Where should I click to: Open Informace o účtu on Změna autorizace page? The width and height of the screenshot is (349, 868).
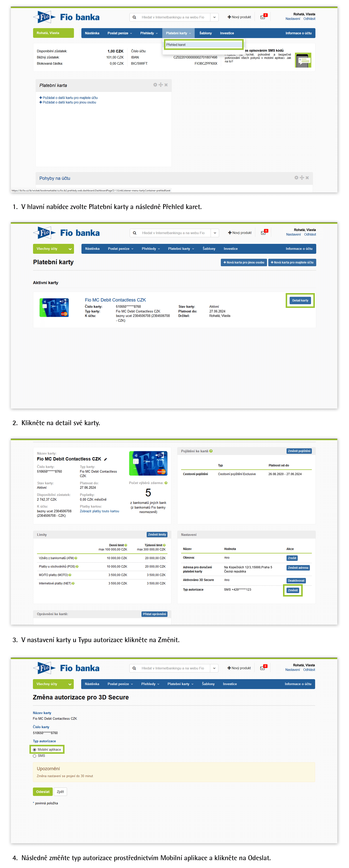(x=298, y=684)
